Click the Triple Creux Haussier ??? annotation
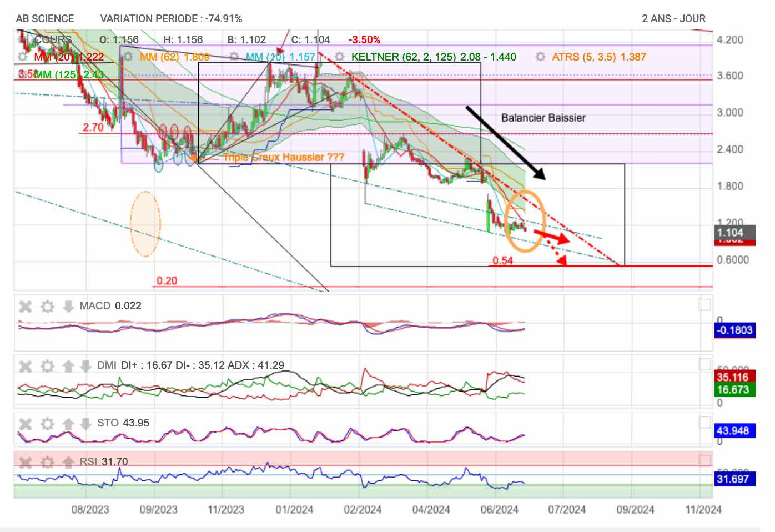The image size is (775, 532). coord(283,157)
